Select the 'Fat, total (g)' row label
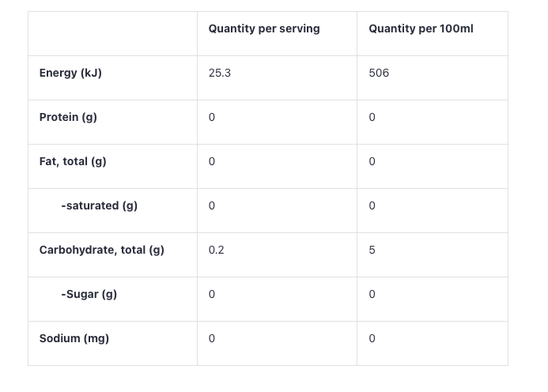The image size is (548, 392). (x=73, y=161)
